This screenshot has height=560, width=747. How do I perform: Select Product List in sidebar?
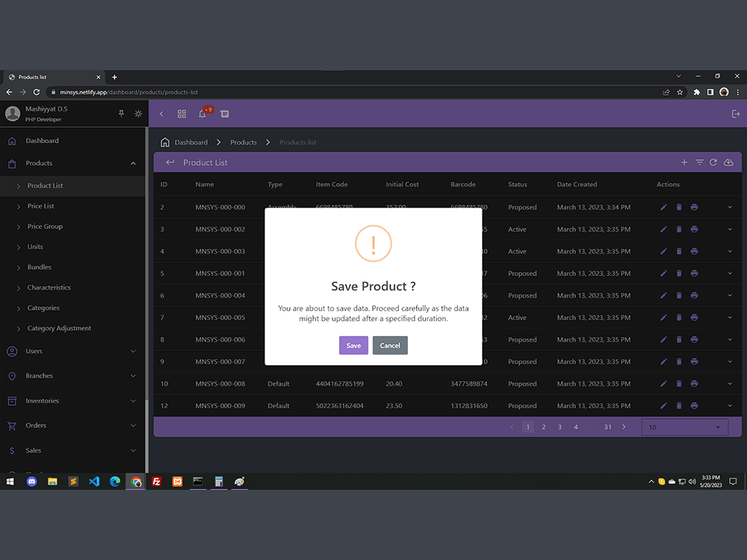(72, 186)
